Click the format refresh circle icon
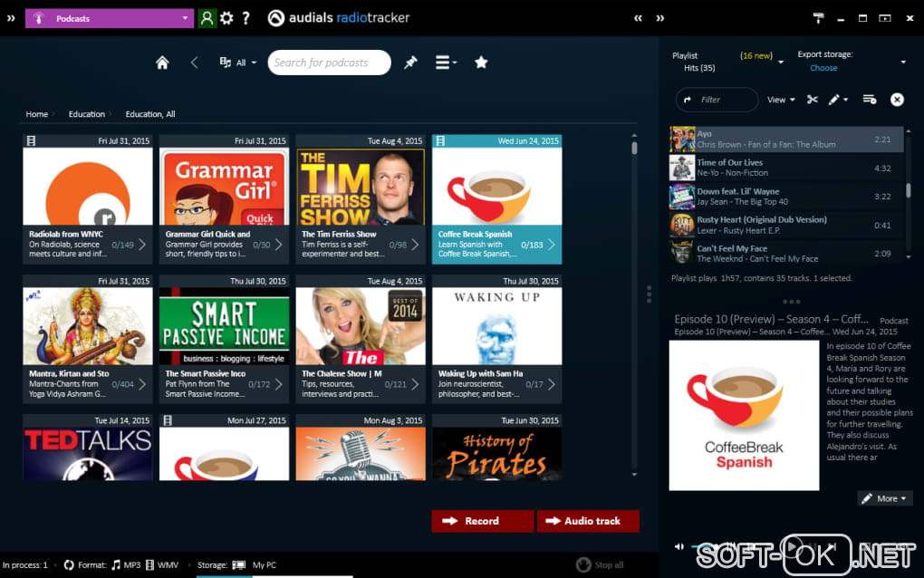924x578 pixels. [69, 565]
